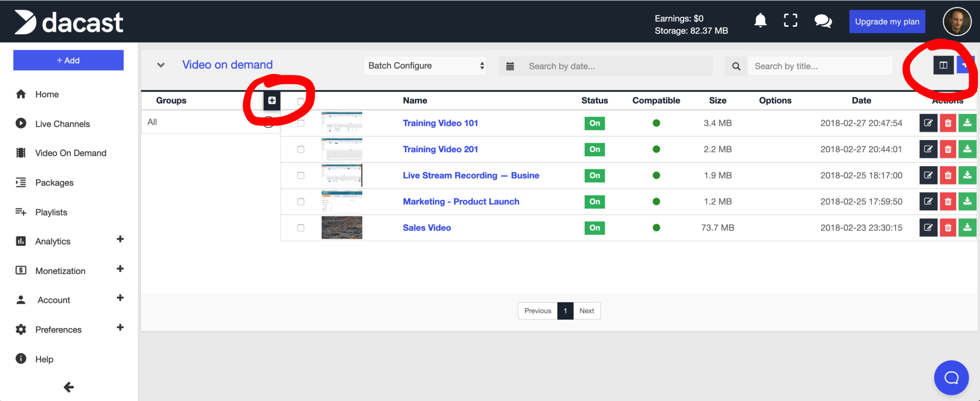Go to Next page

587,311
